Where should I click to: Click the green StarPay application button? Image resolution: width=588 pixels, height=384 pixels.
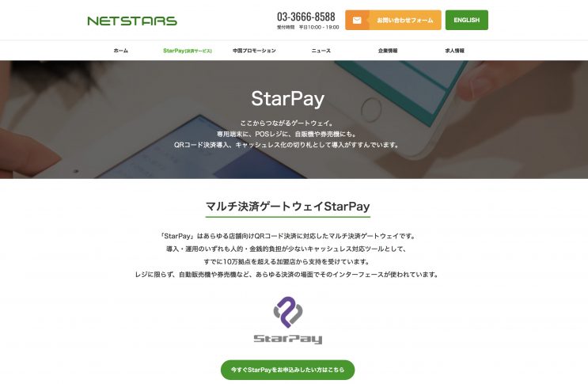click(287, 370)
